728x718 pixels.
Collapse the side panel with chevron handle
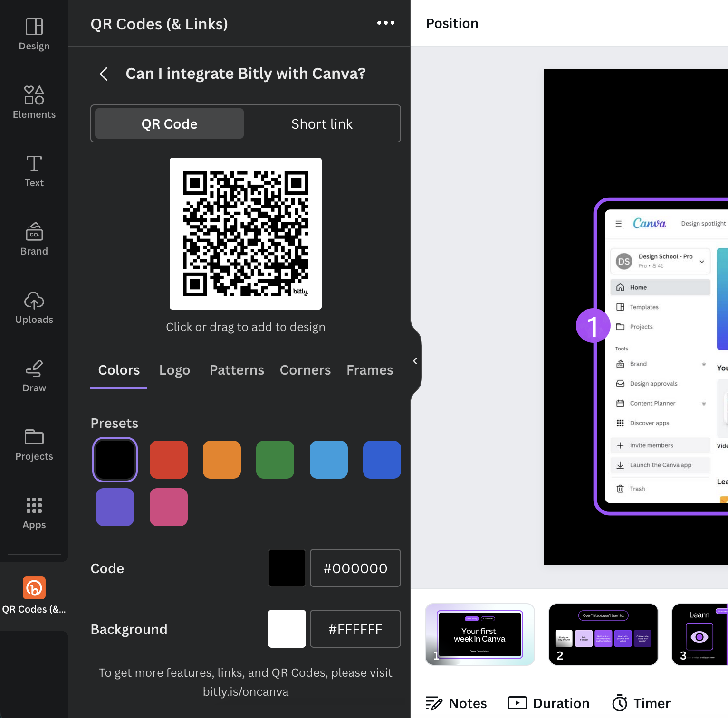415,361
